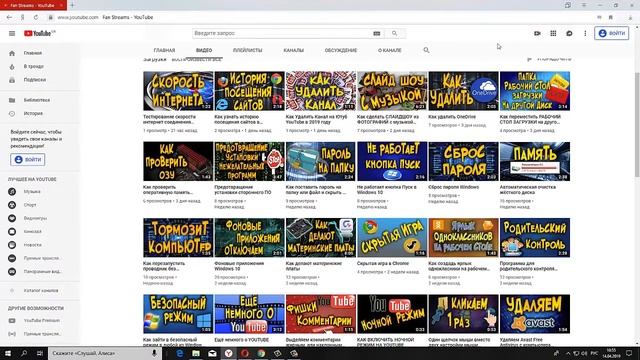Click the Как удалить OneDrive title link
This screenshot has height=360, width=640.
(x=452, y=117)
